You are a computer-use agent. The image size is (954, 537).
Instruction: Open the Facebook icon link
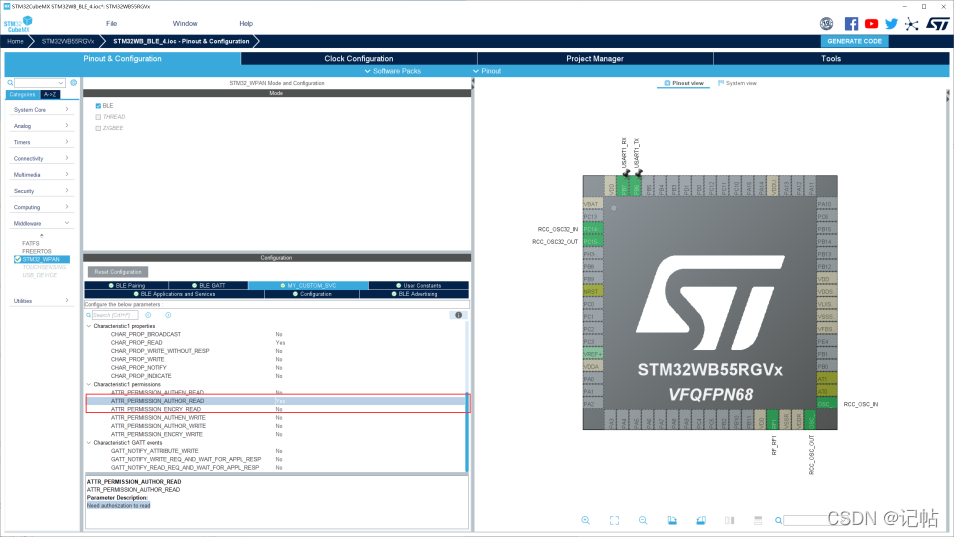tap(851, 24)
